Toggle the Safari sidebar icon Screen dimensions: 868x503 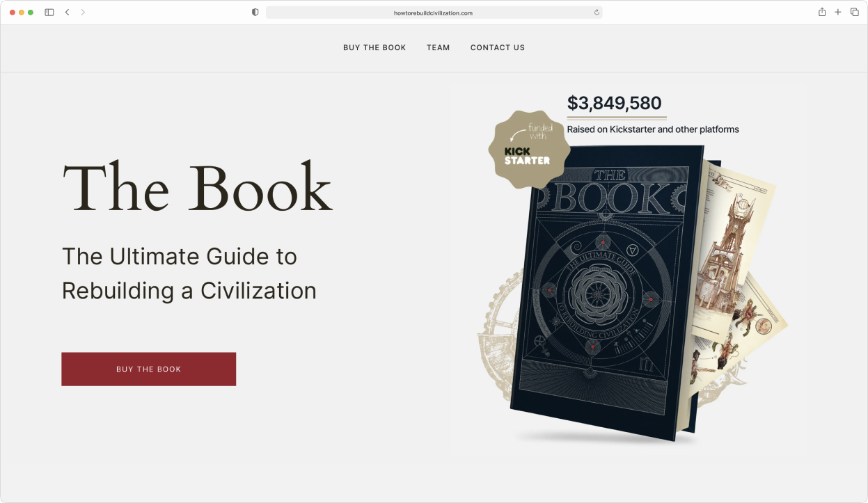[49, 13]
